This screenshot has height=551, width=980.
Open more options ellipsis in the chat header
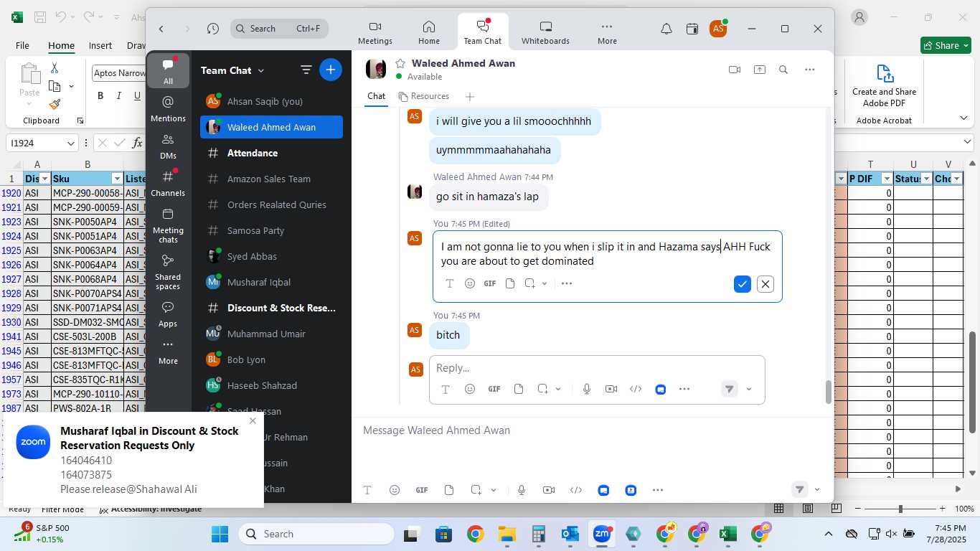click(x=810, y=70)
